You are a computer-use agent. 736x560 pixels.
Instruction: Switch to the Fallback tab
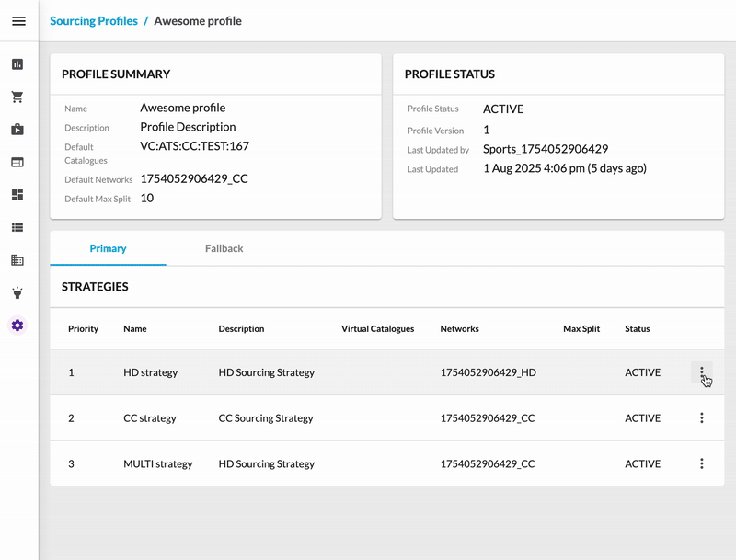click(224, 248)
